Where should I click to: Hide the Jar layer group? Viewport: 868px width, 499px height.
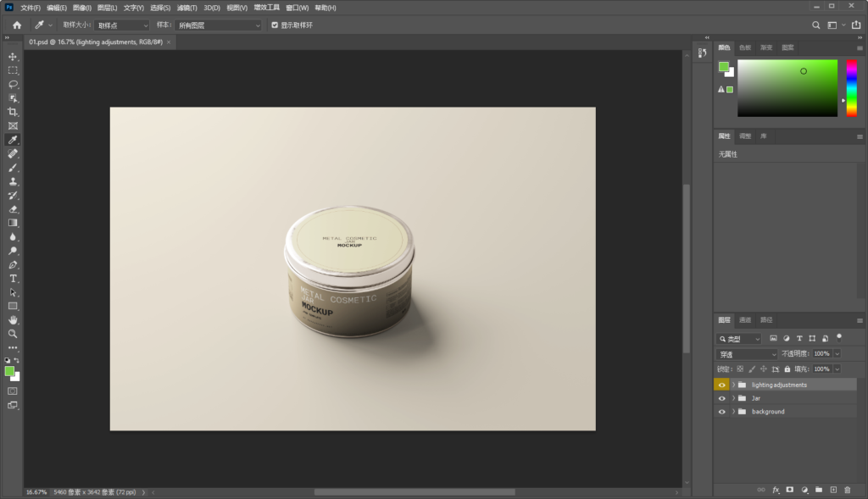click(x=721, y=398)
